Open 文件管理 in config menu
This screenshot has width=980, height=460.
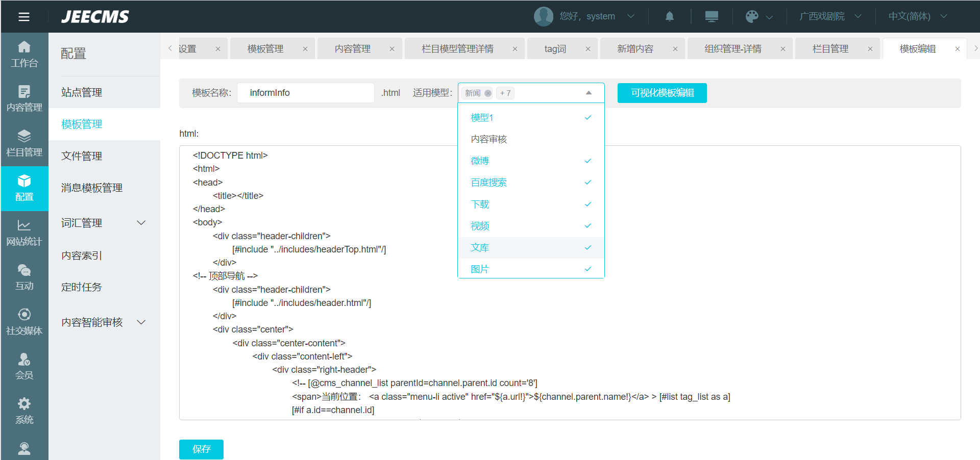click(104, 156)
